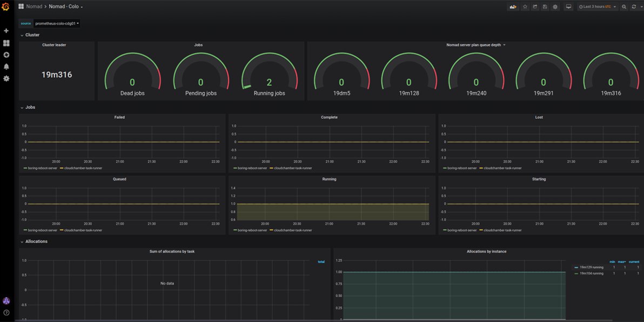
Task: Star this dashboard as favorite
Action: tap(525, 6)
